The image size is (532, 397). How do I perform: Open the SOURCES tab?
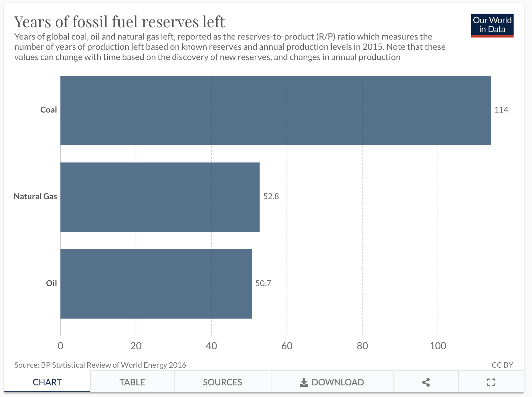[222, 382]
